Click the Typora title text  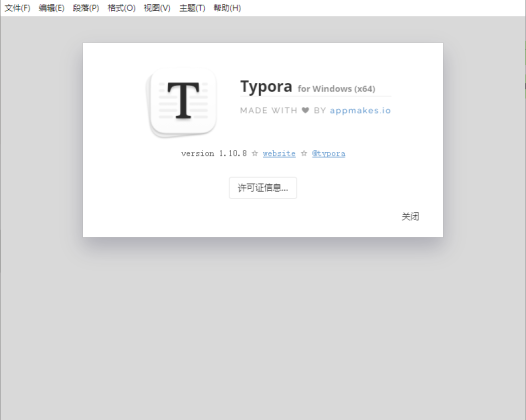click(x=266, y=87)
